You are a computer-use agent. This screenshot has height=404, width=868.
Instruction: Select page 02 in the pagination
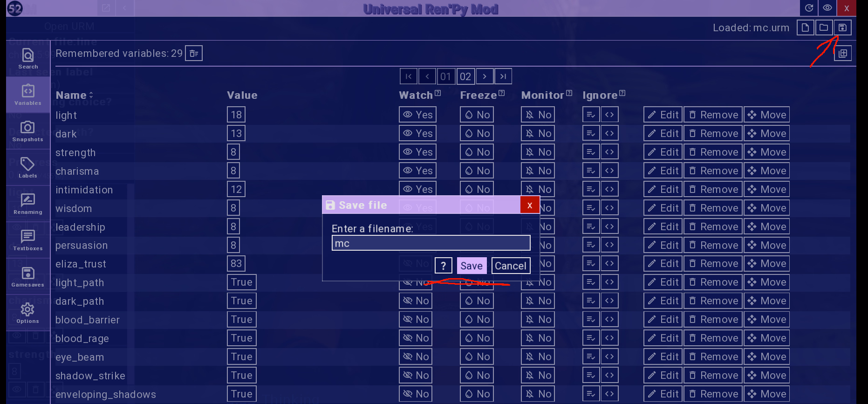coord(465,76)
